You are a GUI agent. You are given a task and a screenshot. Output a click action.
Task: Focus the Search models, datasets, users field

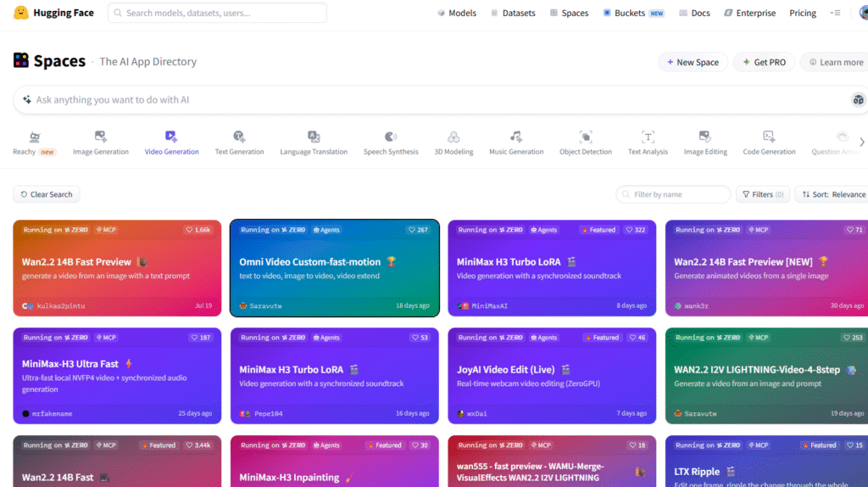tap(217, 13)
